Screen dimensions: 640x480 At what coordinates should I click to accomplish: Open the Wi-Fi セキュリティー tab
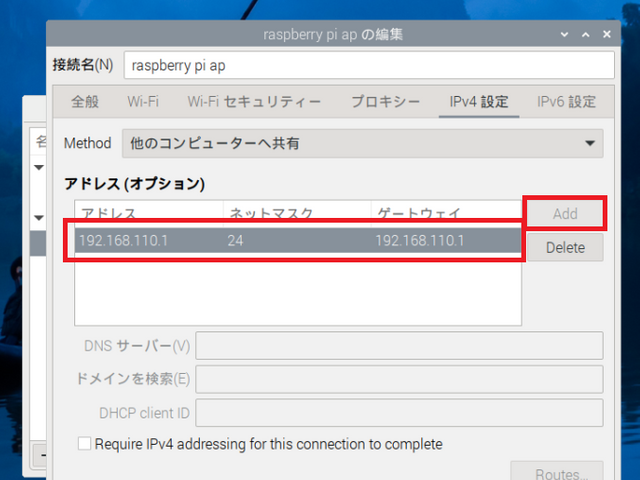(254, 102)
